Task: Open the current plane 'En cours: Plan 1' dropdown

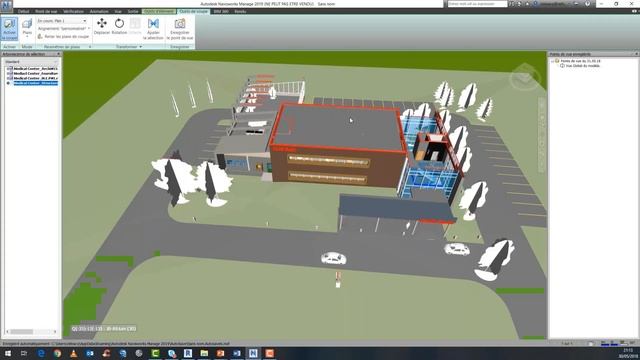Action: click(62, 21)
